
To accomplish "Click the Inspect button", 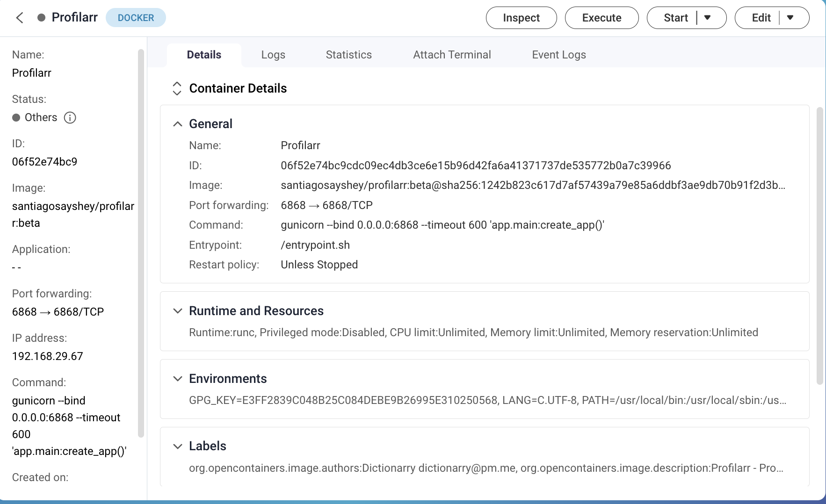I will 521,18.
